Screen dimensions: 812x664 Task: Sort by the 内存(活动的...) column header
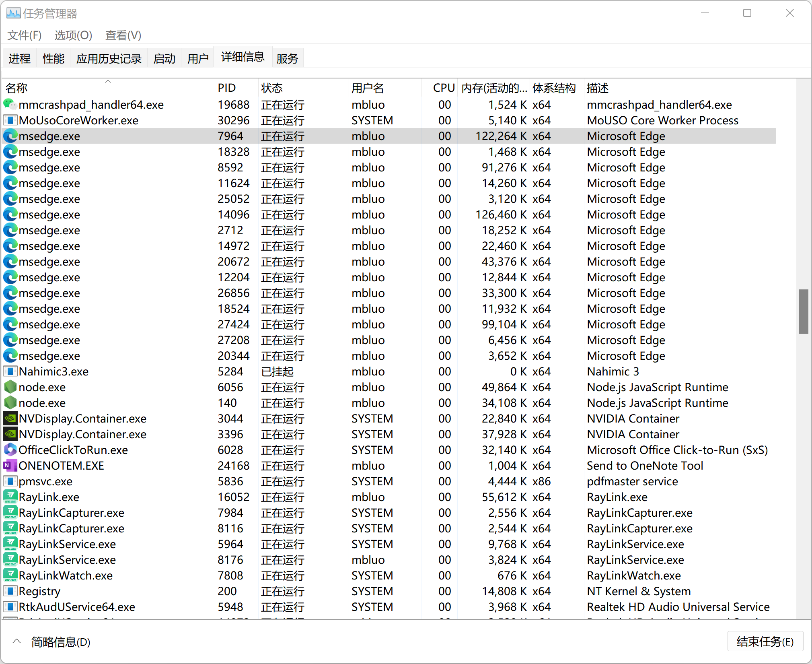[494, 88]
